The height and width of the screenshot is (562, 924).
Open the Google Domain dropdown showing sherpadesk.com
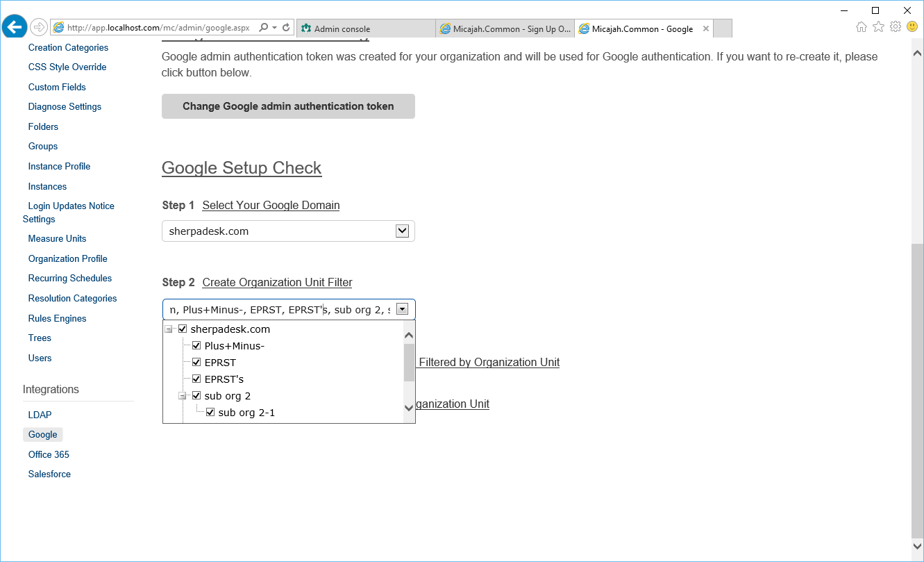click(x=402, y=231)
